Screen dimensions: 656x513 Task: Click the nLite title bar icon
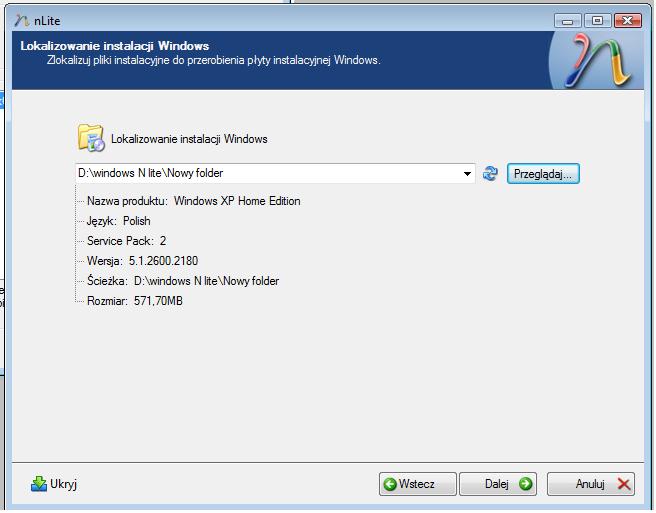[22, 21]
